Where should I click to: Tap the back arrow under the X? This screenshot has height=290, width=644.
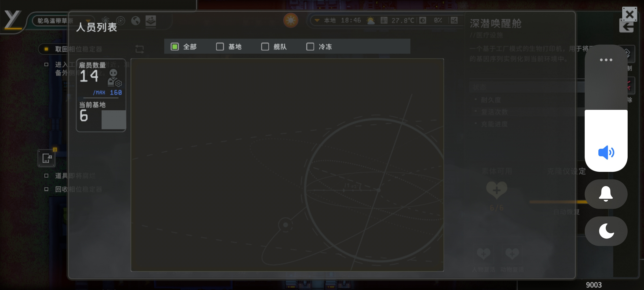[x=627, y=27]
